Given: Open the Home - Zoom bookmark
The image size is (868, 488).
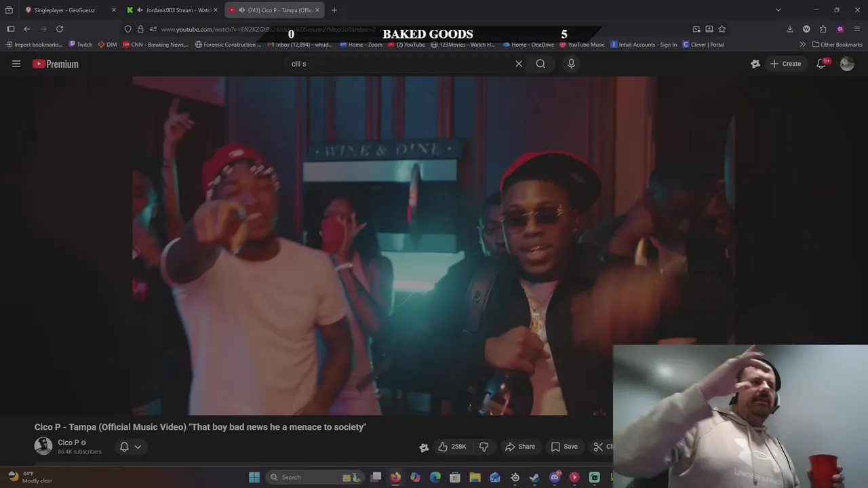Looking at the screenshot, I should pyautogui.click(x=361, y=45).
